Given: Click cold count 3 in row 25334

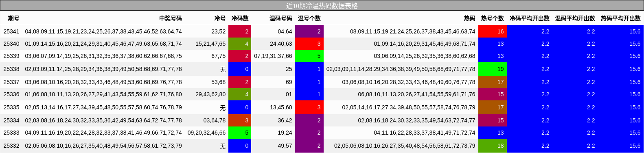Looking at the screenshot, I should point(240,120).
